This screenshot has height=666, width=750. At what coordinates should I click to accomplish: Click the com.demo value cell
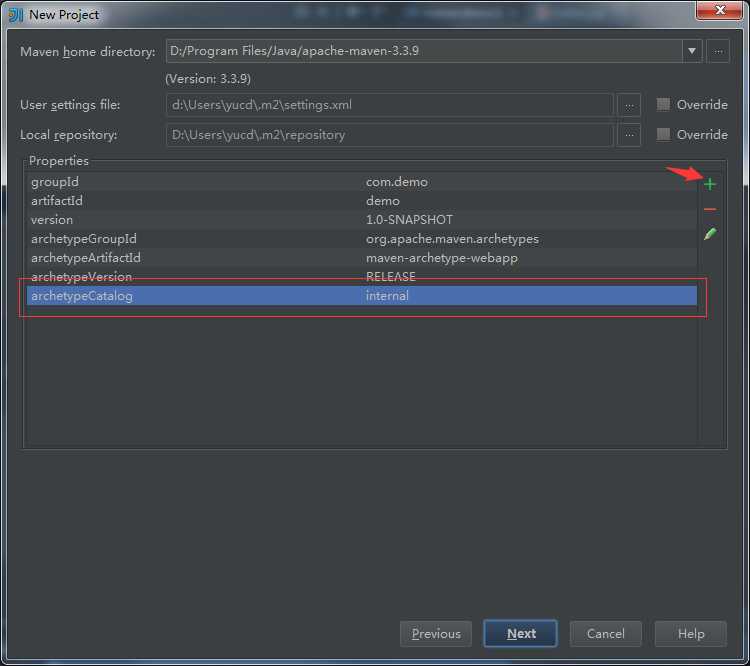(x=397, y=182)
